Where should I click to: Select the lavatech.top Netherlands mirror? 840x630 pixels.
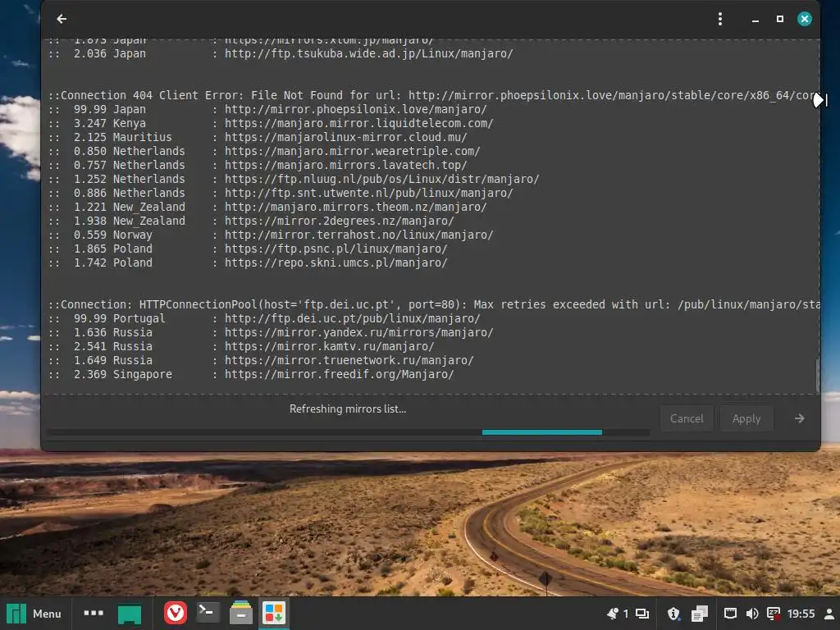(x=258, y=165)
